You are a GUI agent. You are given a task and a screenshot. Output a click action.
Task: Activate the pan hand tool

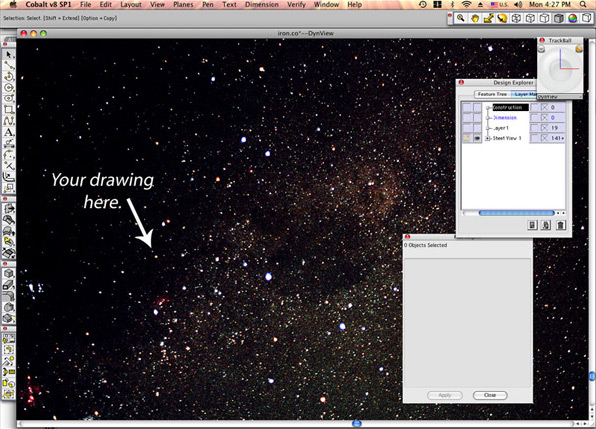(475, 18)
